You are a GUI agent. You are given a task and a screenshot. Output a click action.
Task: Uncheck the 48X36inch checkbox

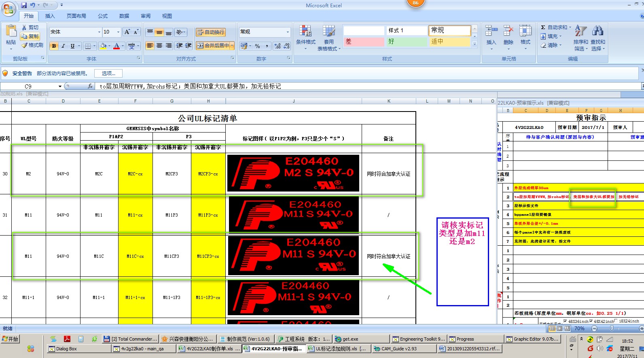coord(565,321)
